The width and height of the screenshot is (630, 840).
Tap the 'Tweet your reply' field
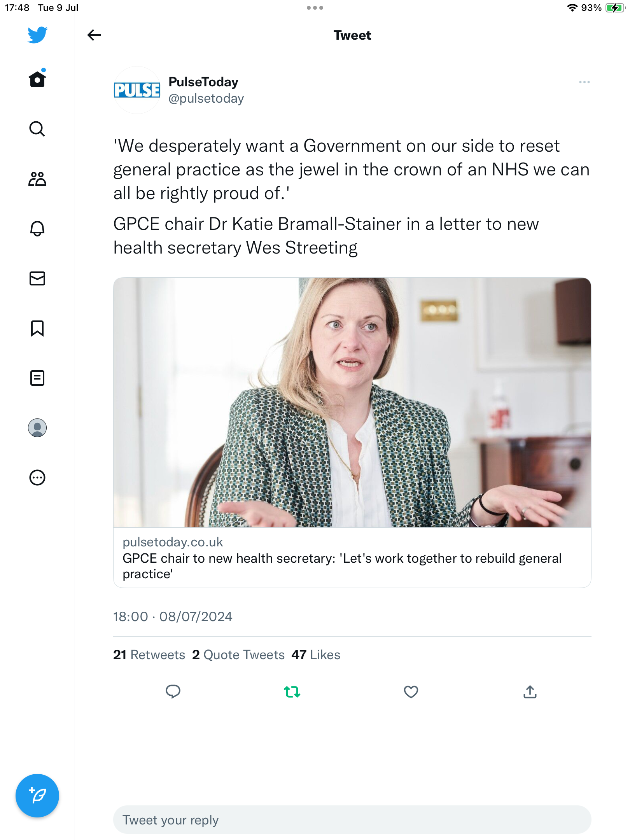coord(352,820)
